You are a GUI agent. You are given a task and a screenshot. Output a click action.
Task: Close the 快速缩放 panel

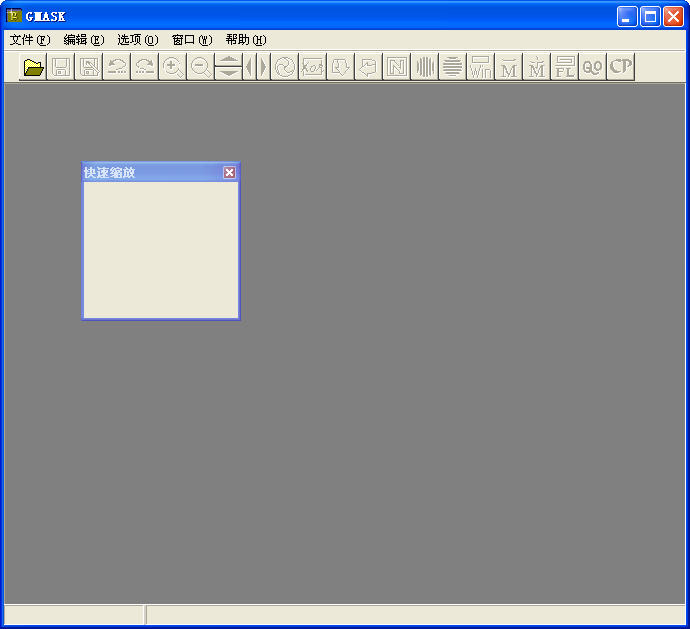click(x=230, y=172)
